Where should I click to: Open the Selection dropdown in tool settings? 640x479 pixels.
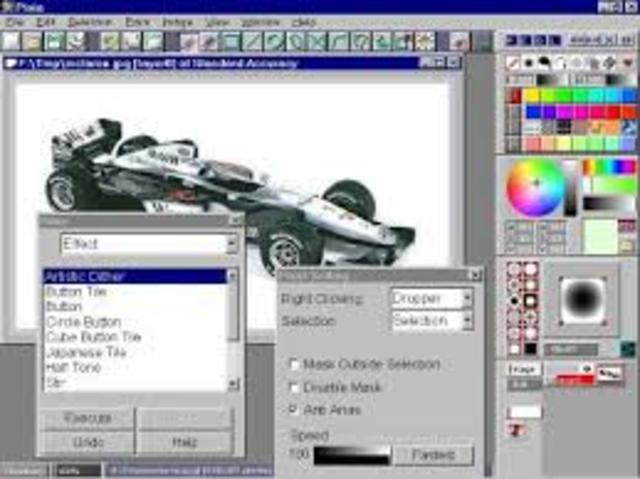pyautogui.click(x=468, y=321)
